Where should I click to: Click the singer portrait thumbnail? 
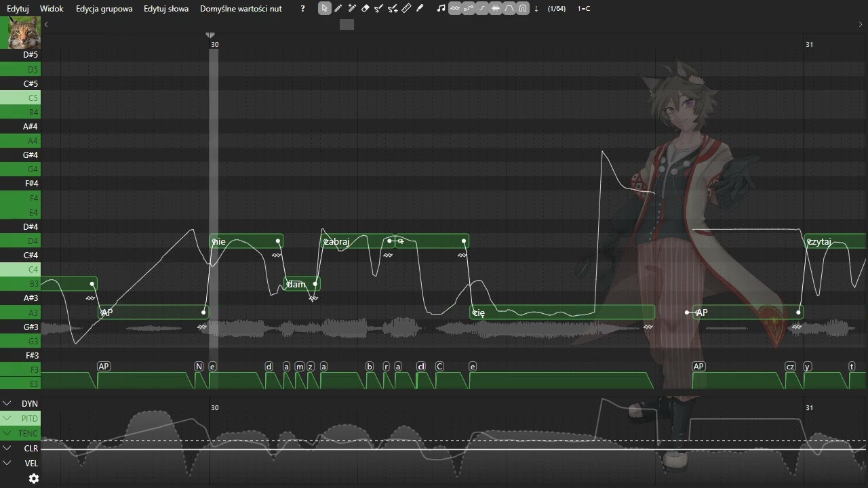pyautogui.click(x=24, y=33)
